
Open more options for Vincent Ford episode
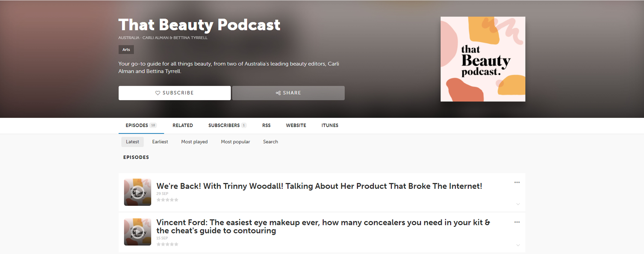pyautogui.click(x=517, y=222)
